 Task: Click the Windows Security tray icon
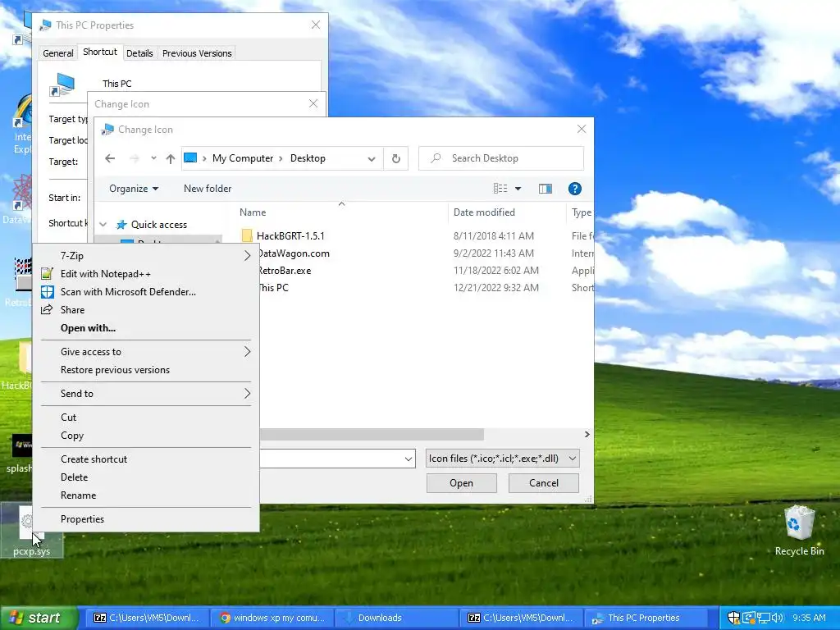[734, 618]
